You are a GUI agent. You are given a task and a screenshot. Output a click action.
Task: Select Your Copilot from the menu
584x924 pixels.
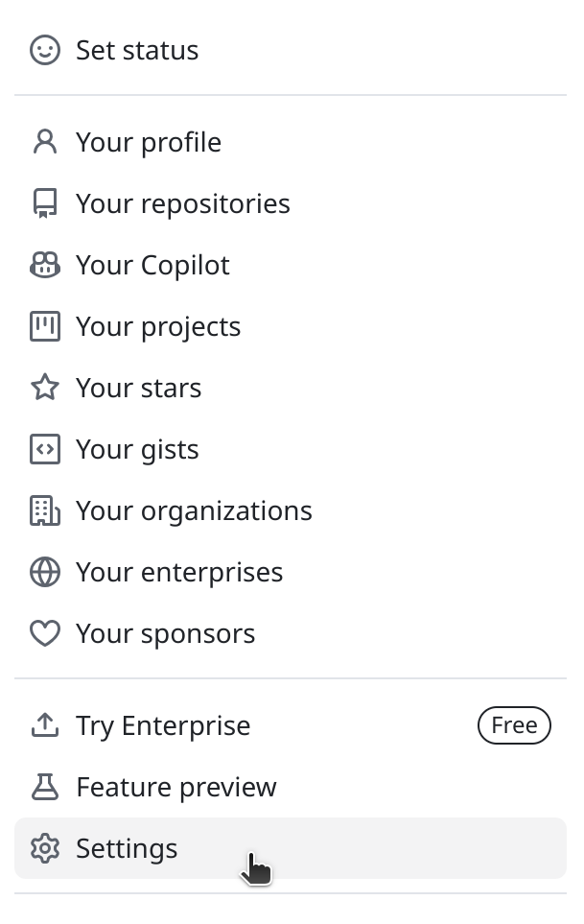(x=152, y=265)
